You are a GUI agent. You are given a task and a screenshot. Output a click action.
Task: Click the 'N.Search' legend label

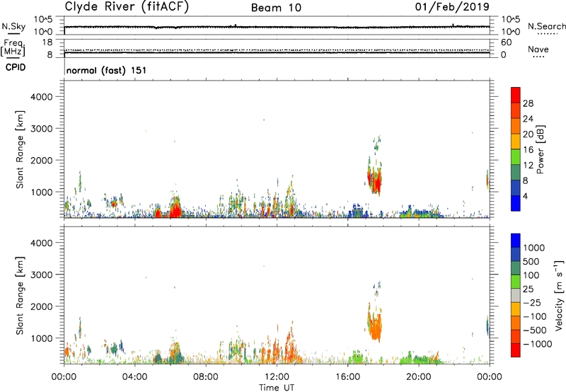coord(547,26)
